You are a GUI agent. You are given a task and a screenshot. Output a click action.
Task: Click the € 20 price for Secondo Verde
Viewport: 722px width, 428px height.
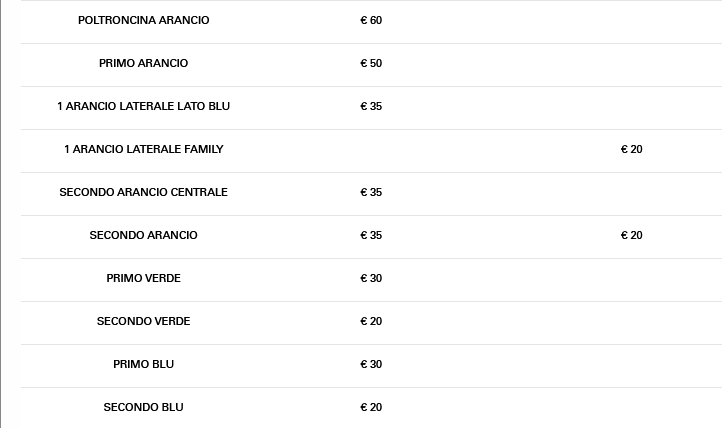(371, 321)
